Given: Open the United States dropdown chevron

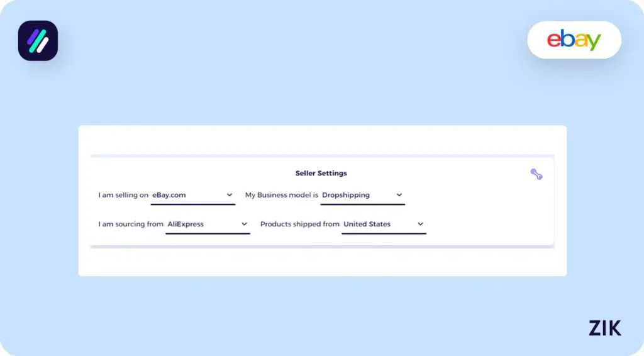Looking at the screenshot, I should tap(420, 224).
